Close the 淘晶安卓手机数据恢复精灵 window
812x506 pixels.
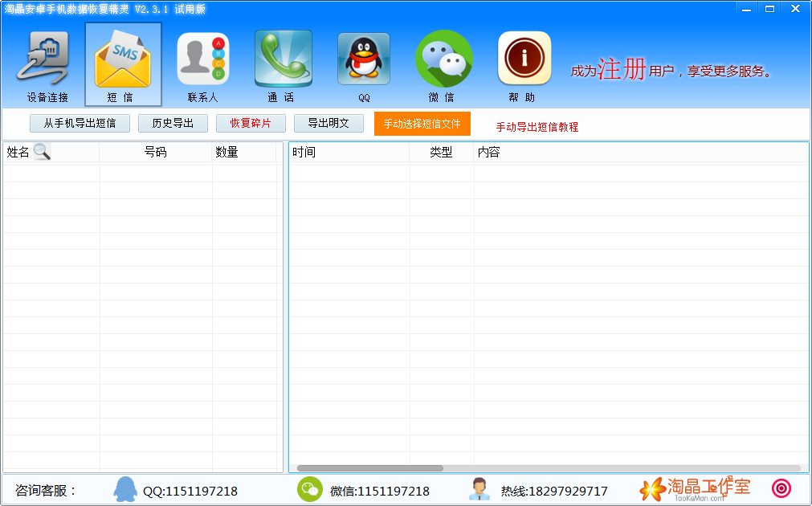tap(795, 10)
